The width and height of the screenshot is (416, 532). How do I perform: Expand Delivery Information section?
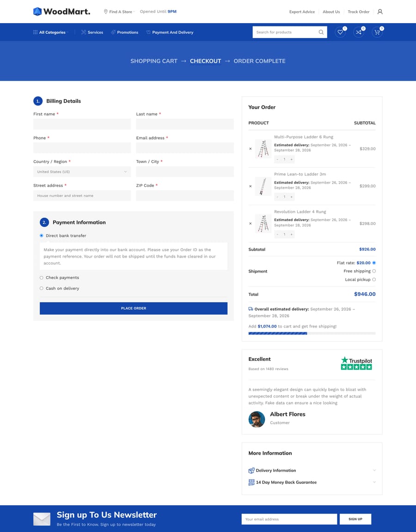click(x=312, y=470)
